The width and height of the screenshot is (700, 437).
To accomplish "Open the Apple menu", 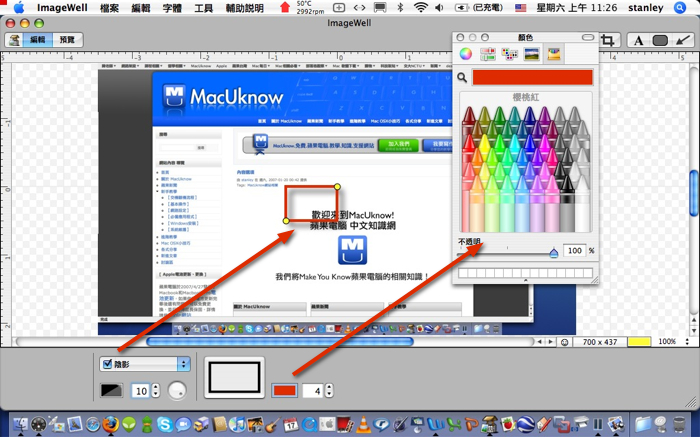I will point(19,8).
